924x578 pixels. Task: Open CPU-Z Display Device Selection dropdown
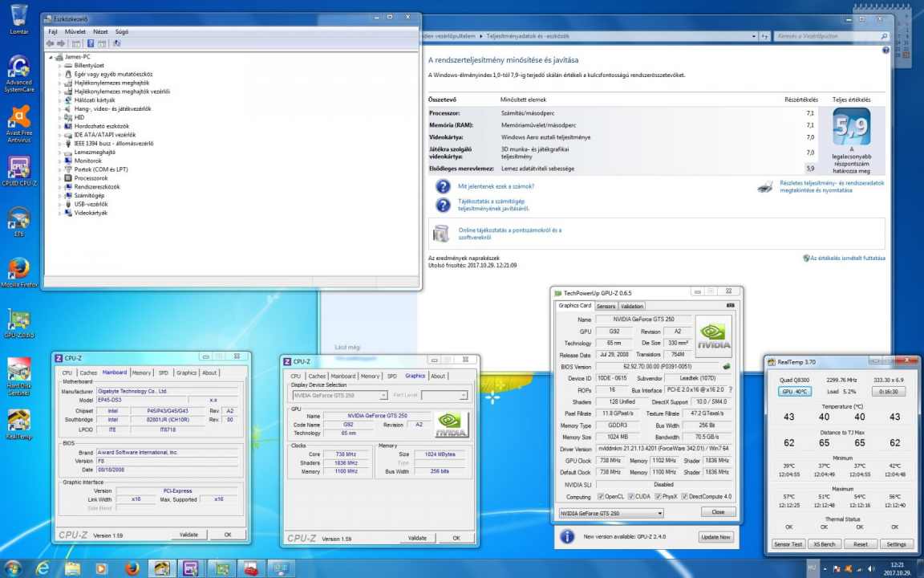pos(339,395)
